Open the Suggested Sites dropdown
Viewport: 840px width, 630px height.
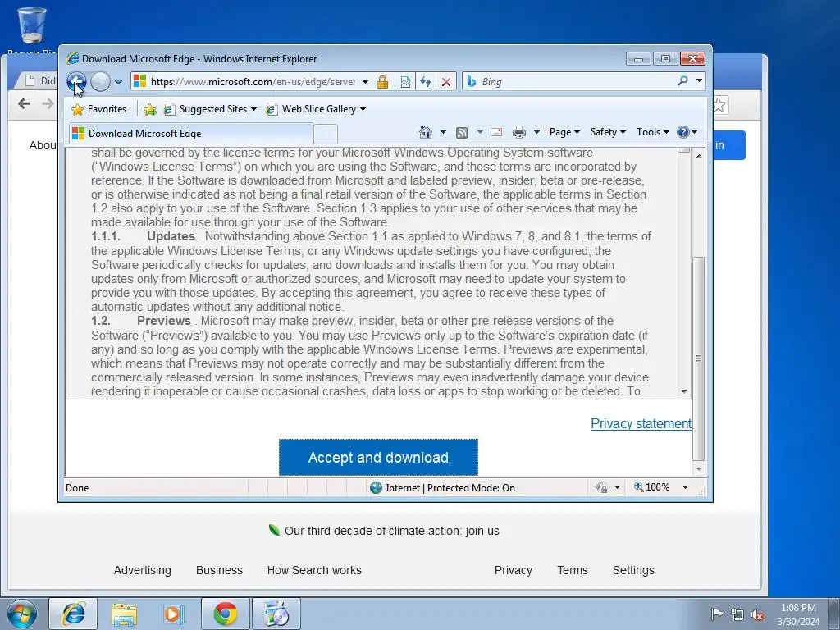click(210, 109)
